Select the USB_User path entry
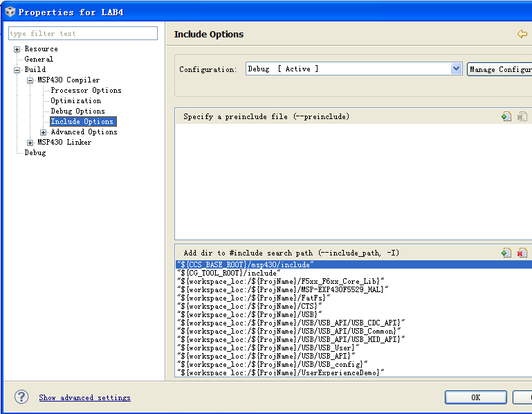The image size is (532, 414). (354, 348)
